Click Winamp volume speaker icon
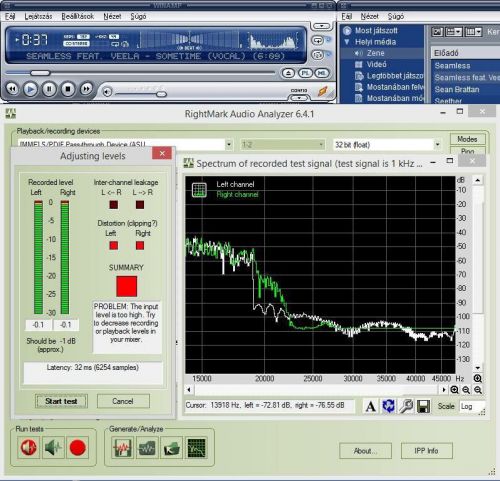 [107, 92]
